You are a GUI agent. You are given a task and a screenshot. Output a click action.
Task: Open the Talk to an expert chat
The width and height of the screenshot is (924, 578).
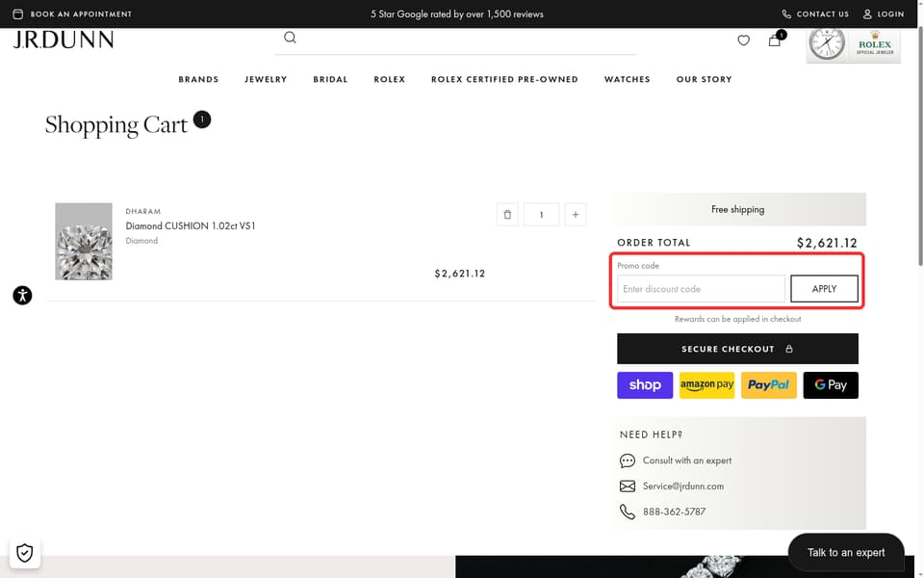(x=846, y=553)
